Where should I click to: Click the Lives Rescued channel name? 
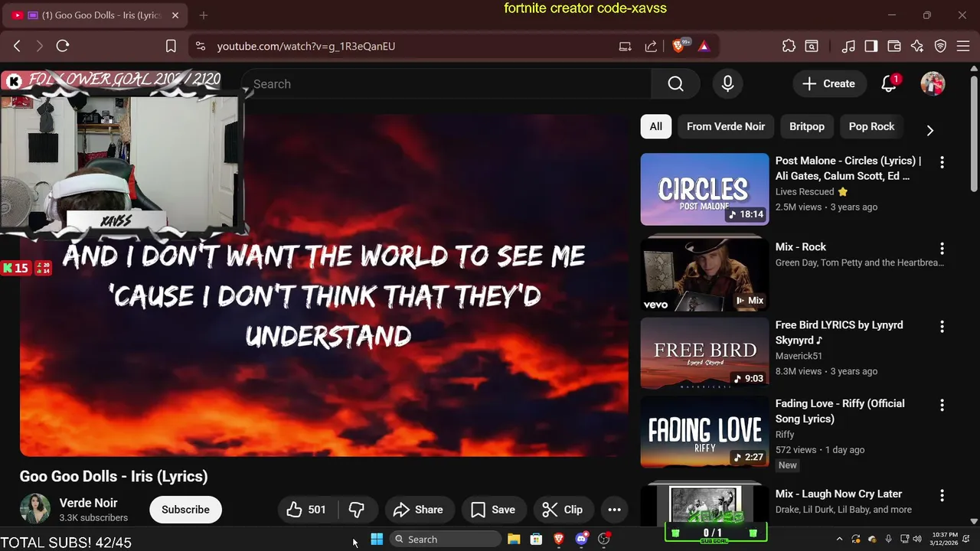tap(805, 192)
